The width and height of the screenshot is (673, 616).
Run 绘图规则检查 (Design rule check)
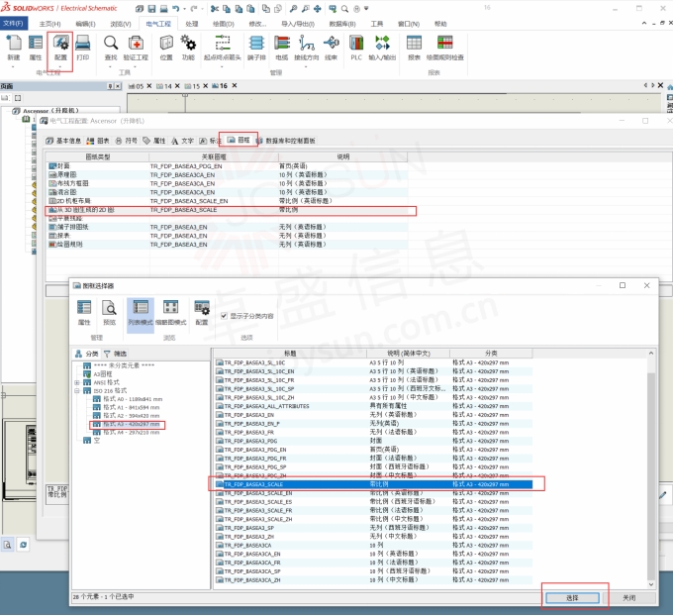(x=445, y=48)
